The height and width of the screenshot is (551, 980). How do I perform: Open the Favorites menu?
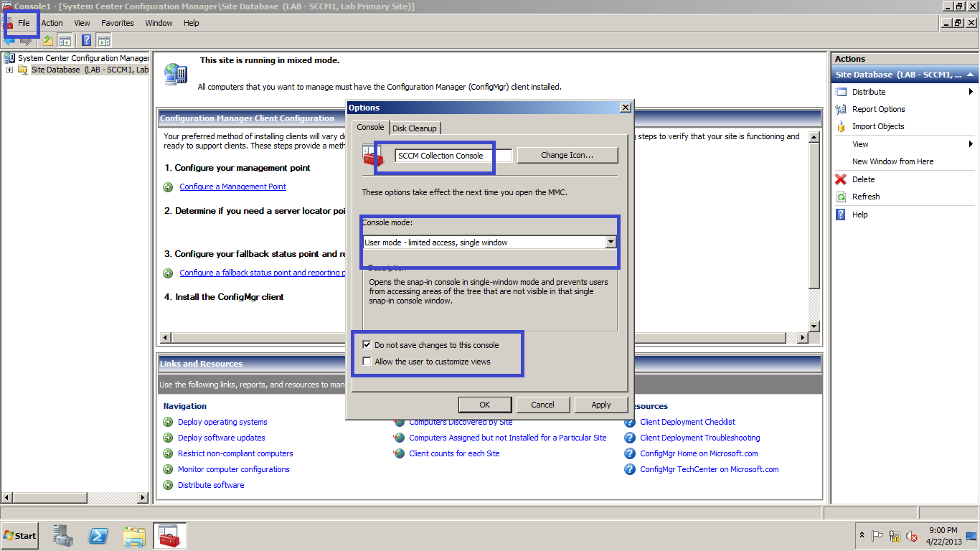[x=118, y=23]
